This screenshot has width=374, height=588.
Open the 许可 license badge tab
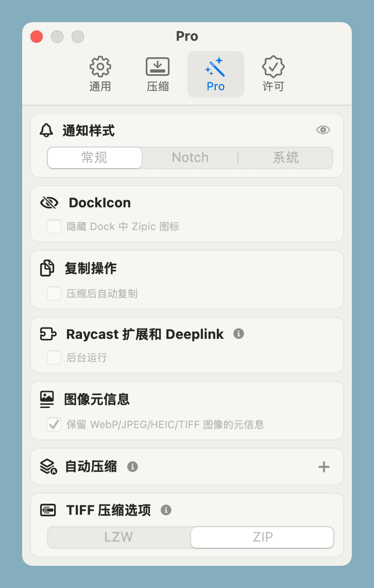[x=274, y=74]
